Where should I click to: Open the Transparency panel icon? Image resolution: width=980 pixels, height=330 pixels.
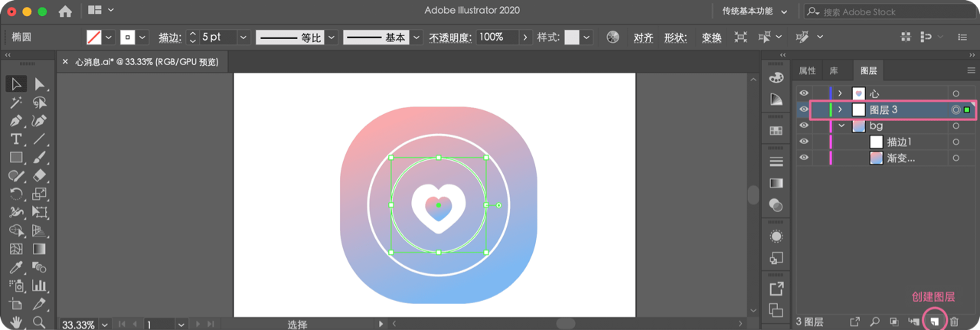click(x=776, y=205)
